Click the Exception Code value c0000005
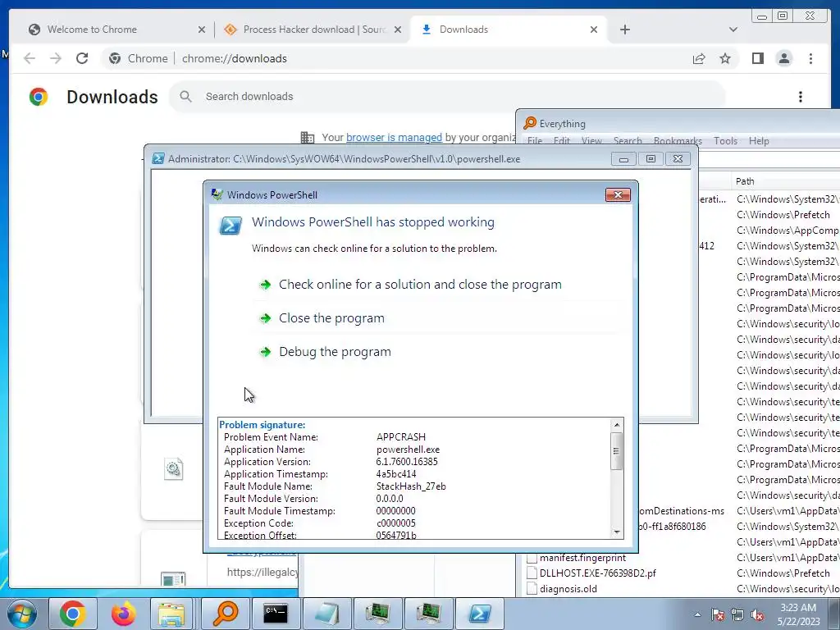This screenshot has height=630, width=840. coord(395,523)
